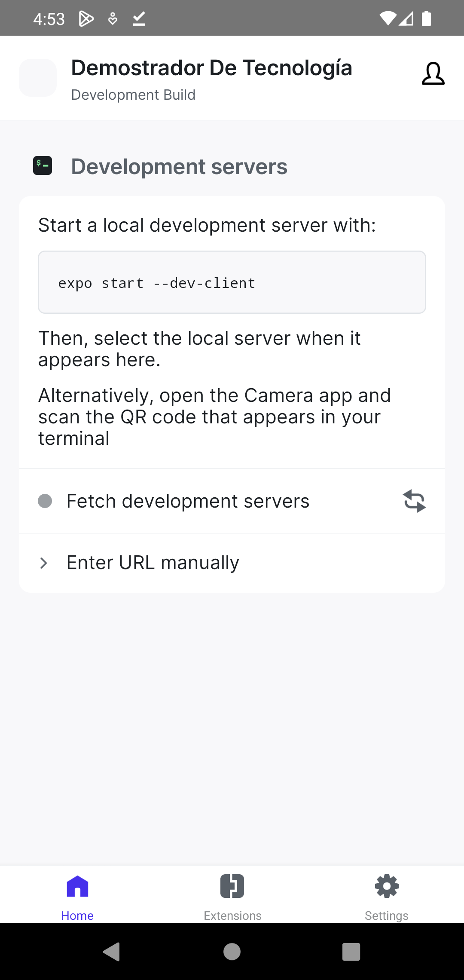Tap the status indicator dot before Fetch development servers

coord(45,501)
